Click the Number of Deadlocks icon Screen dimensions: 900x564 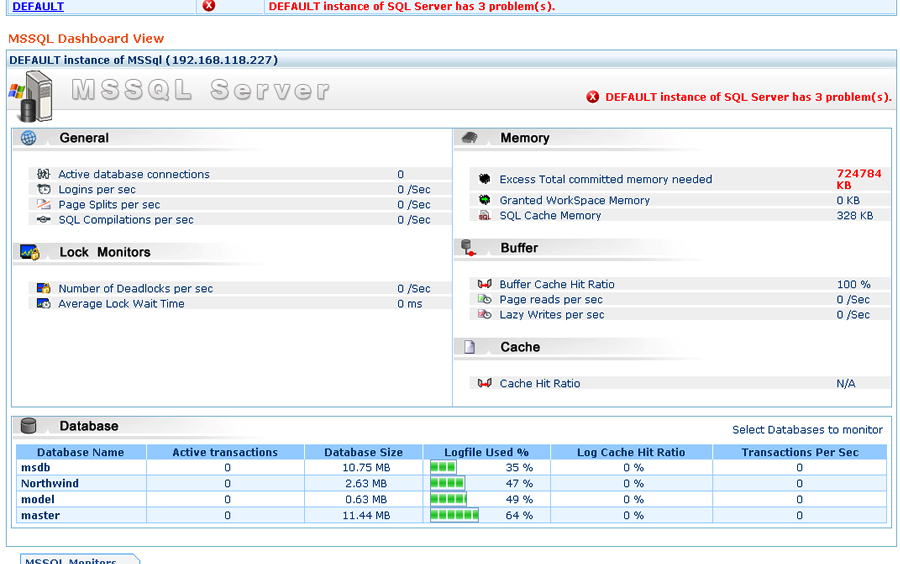[x=44, y=288]
